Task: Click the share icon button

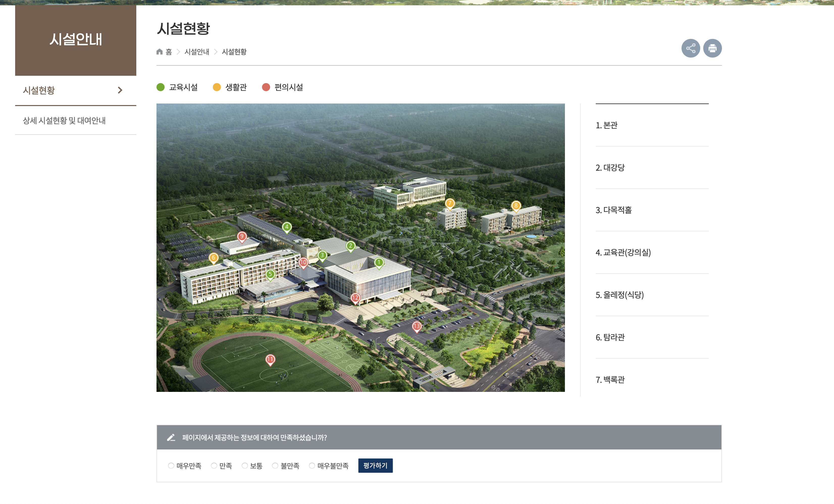Action: (x=690, y=48)
